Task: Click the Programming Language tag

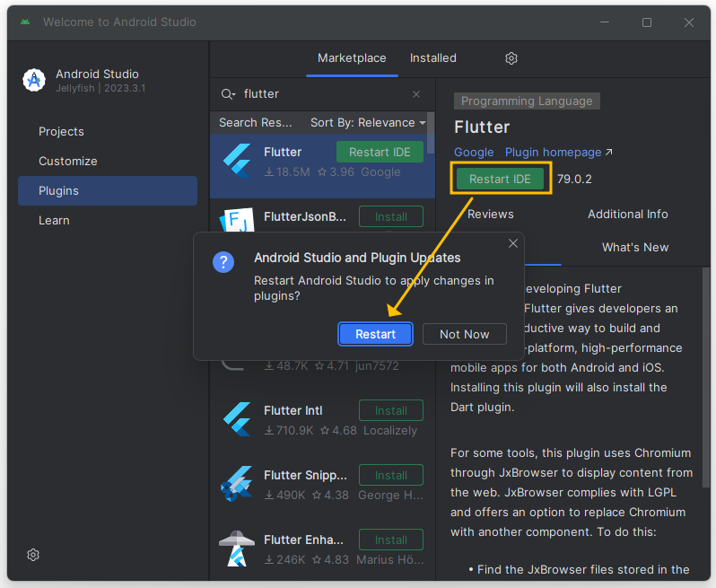Action: pyautogui.click(x=527, y=101)
